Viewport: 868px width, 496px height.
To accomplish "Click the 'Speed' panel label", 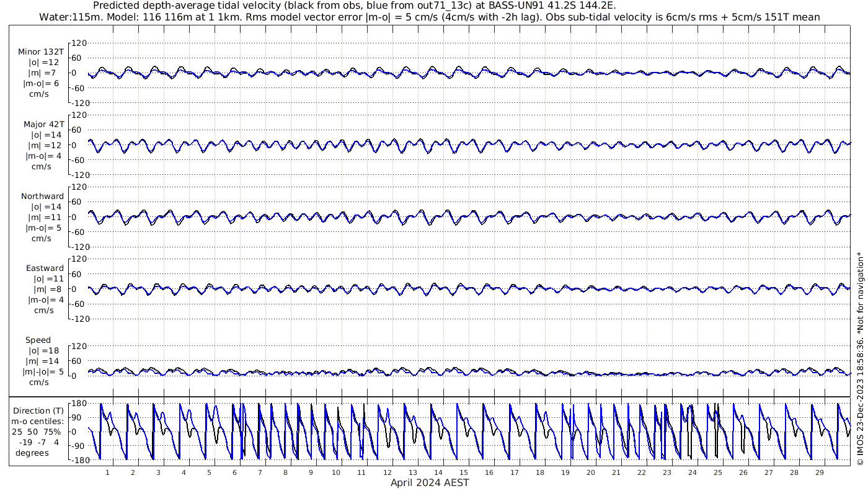I will pos(38,340).
